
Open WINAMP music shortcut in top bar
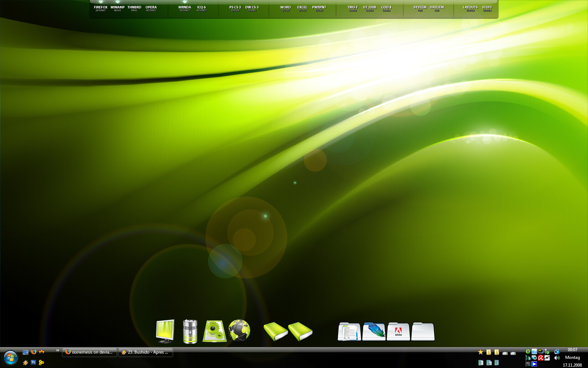118,8
